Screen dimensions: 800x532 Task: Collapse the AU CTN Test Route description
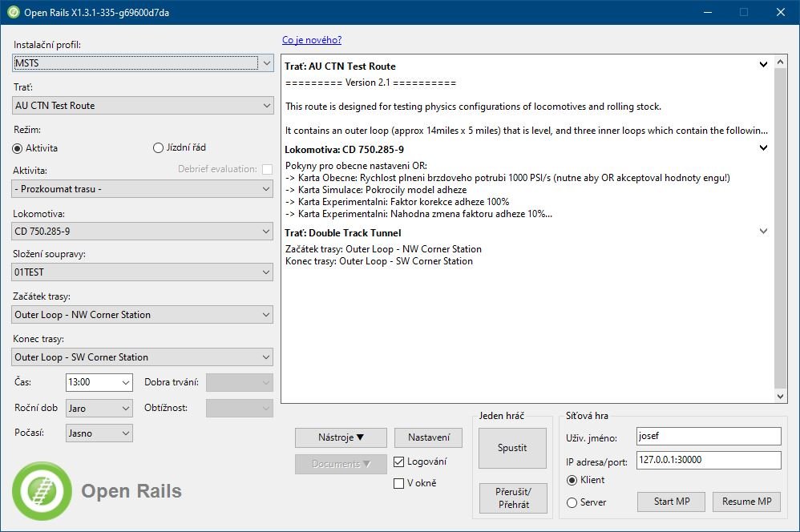click(763, 65)
